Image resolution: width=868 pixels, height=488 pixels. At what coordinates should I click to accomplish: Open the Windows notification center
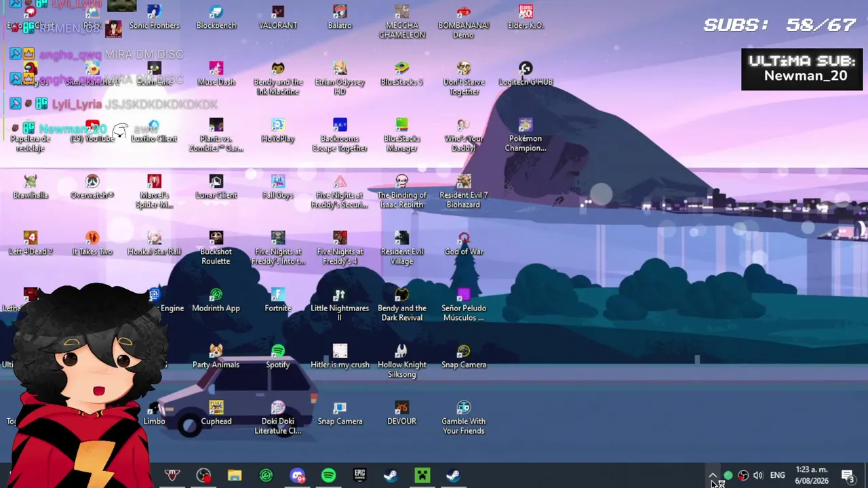pyautogui.click(x=848, y=476)
